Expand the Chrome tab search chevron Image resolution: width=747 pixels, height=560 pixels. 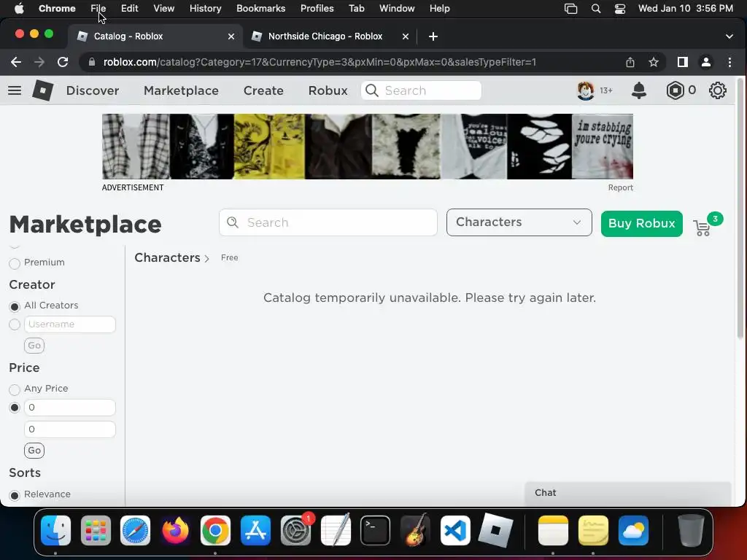pyautogui.click(x=729, y=36)
